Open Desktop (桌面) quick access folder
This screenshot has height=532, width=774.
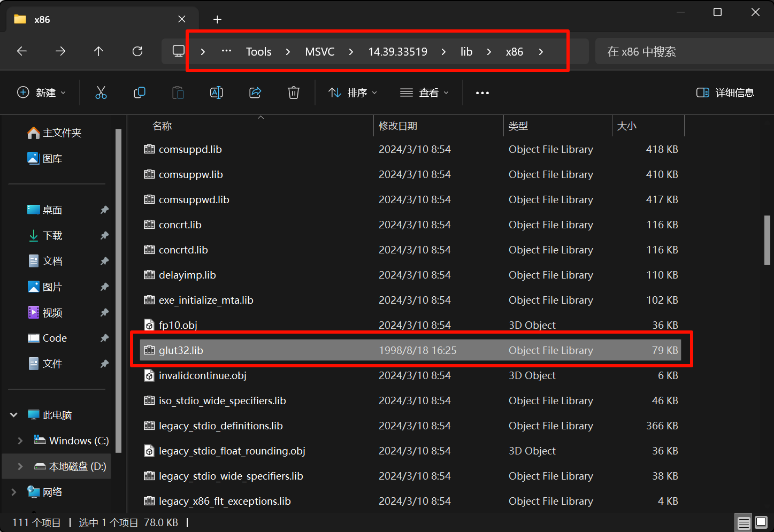[45, 210]
